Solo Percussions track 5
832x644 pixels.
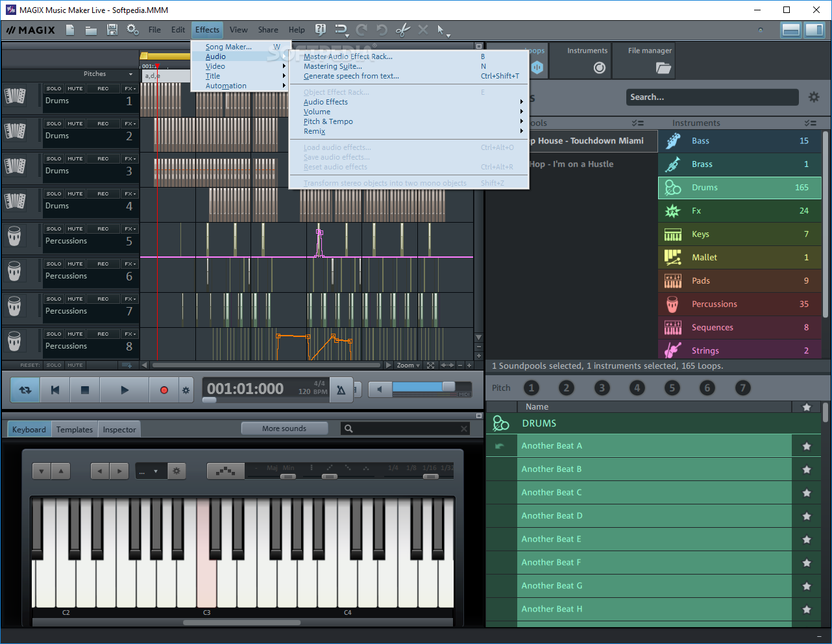[54, 229]
